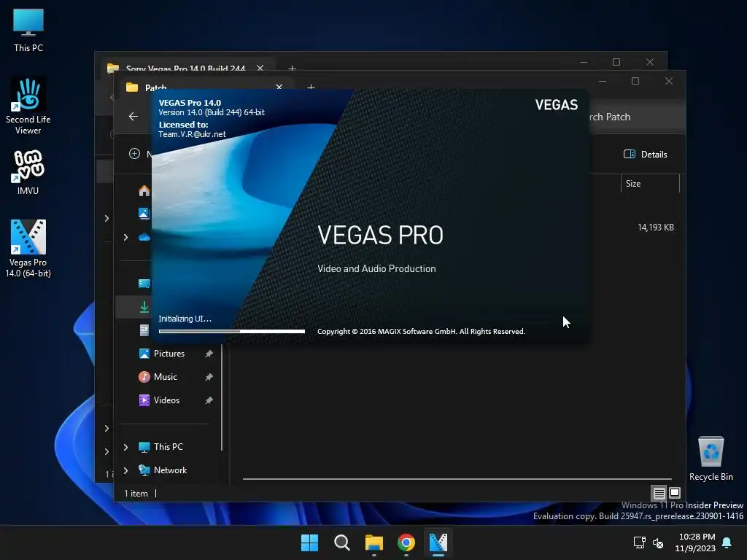Unpin Videos from Quick access
The height and width of the screenshot is (560, 747).
click(x=209, y=400)
